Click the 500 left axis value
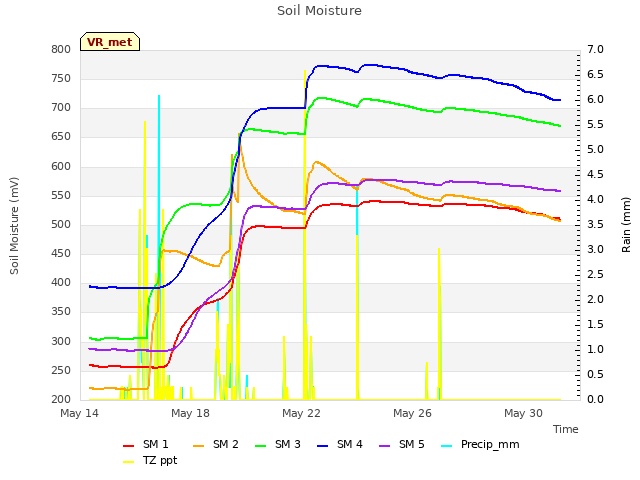Image resolution: width=640 pixels, height=480 pixels. 61,224
